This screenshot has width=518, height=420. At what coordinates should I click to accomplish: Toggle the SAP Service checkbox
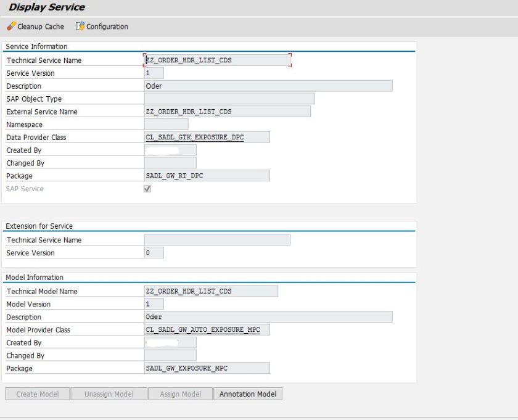coord(147,189)
